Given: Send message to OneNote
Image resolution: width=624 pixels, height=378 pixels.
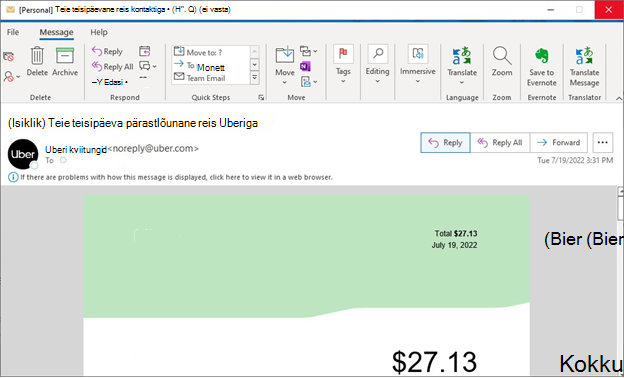Looking at the screenshot, I should tap(305, 66).
